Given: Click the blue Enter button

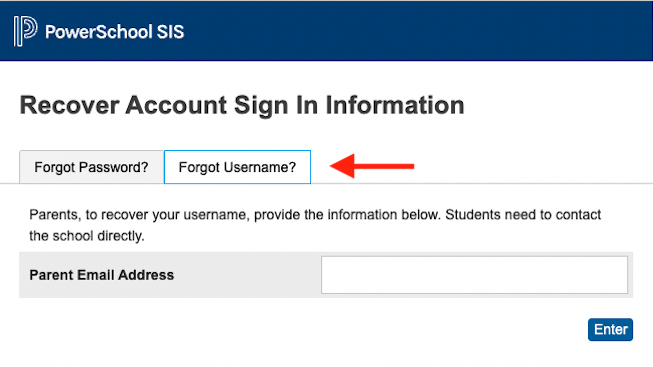Looking at the screenshot, I should pos(611,330).
